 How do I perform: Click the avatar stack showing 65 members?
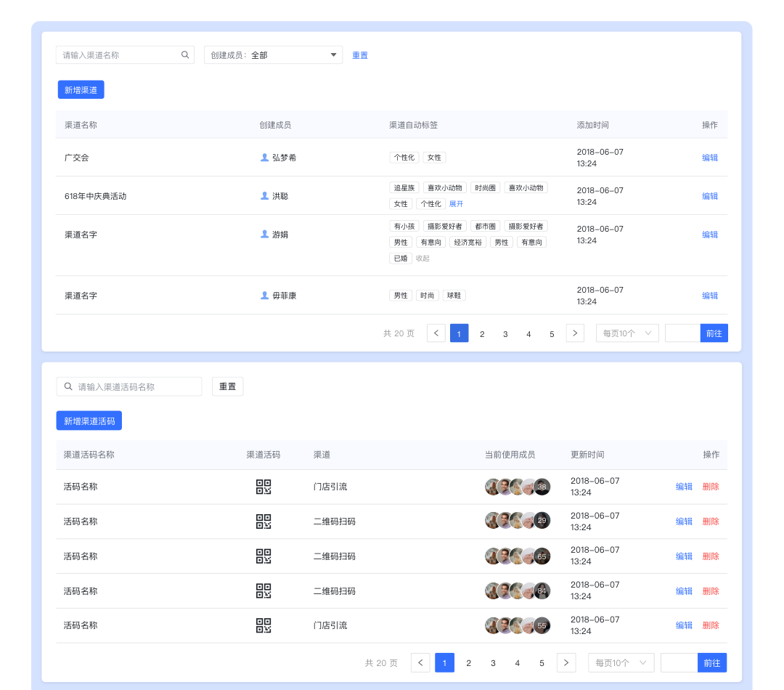(517, 556)
